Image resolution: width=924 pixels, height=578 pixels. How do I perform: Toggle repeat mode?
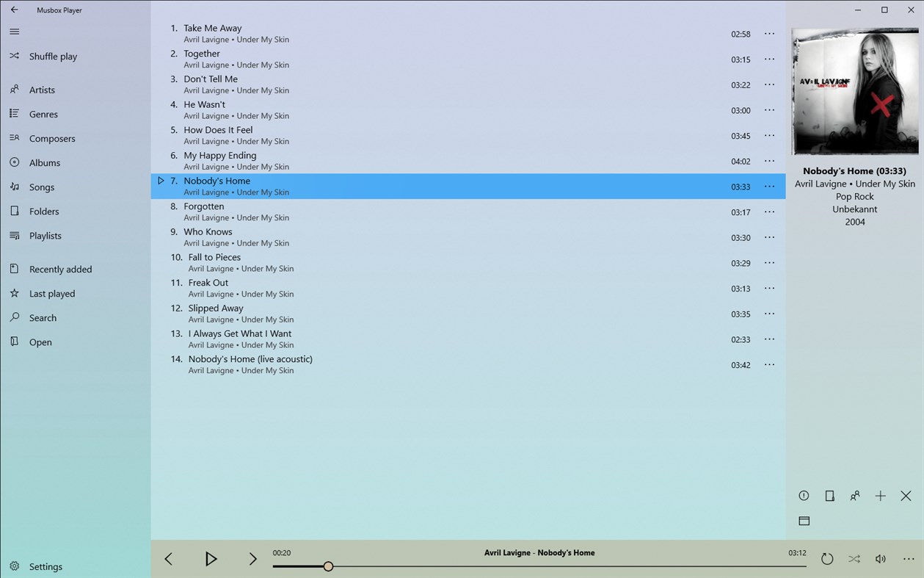[x=827, y=559]
